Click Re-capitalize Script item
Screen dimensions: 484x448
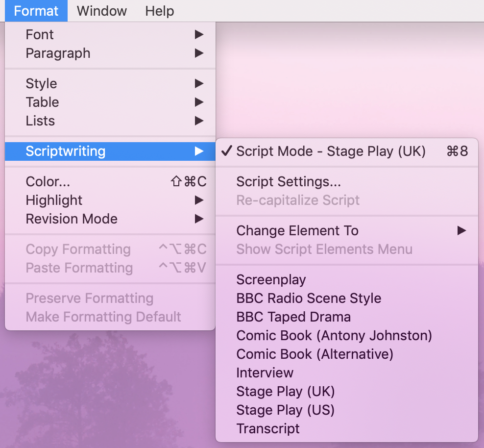(x=347, y=200)
